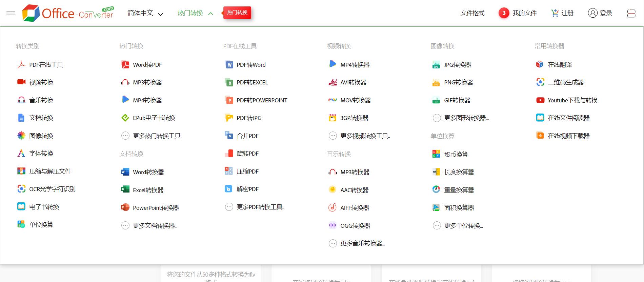Select MP3转换器 under 热门转换
The width and height of the screenshot is (644, 282).
pyautogui.click(x=142, y=82)
